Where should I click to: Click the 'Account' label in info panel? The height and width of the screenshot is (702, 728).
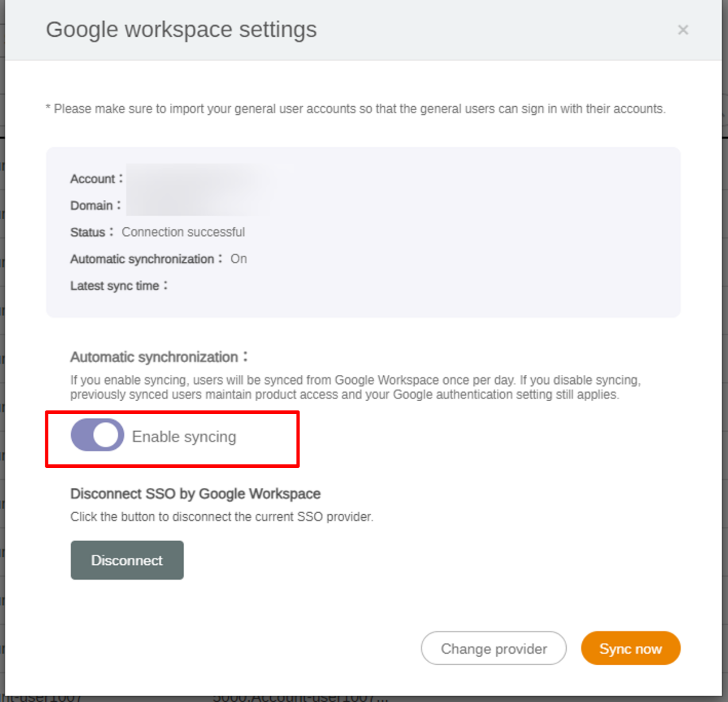(x=96, y=179)
